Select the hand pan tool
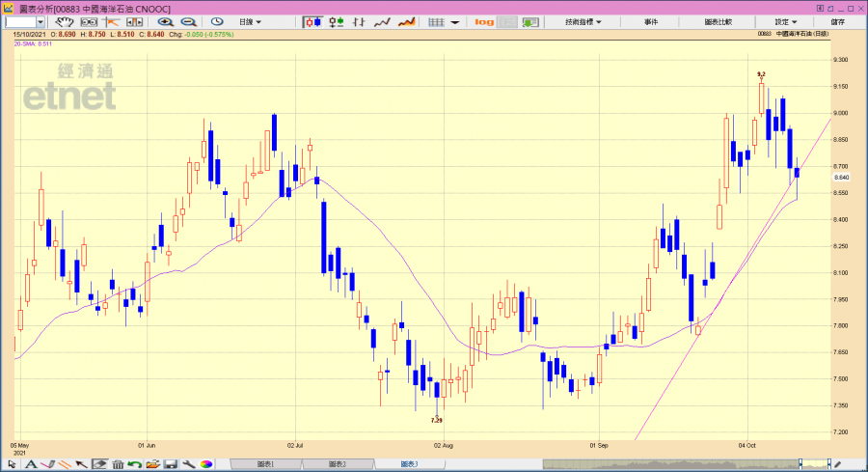868x472 pixels. 65,21
